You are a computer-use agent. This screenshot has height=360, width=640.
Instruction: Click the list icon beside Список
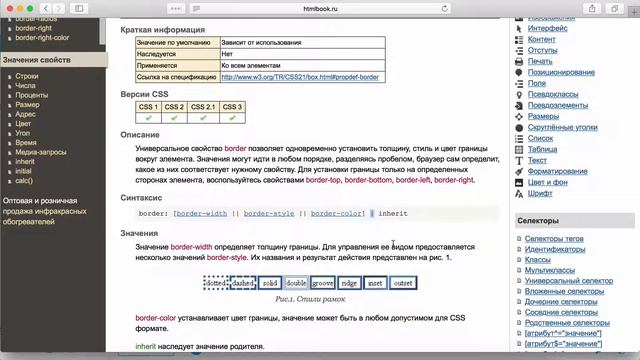click(x=519, y=139)
